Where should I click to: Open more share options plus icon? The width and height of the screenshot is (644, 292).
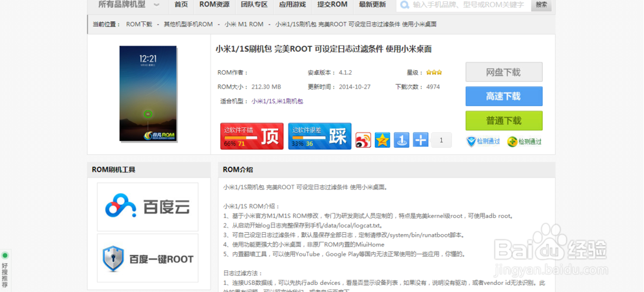(x=421, y=140)
